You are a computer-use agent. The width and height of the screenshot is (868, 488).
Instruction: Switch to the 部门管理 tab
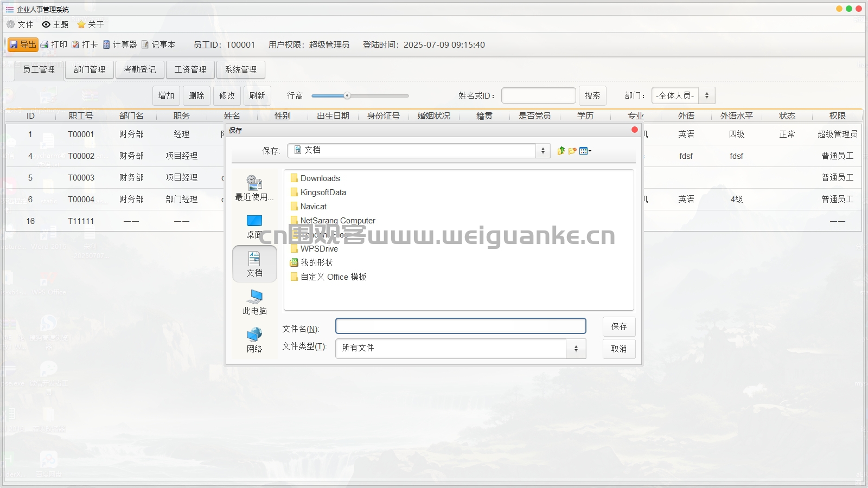pyautogui.click(x=90, y=69)
